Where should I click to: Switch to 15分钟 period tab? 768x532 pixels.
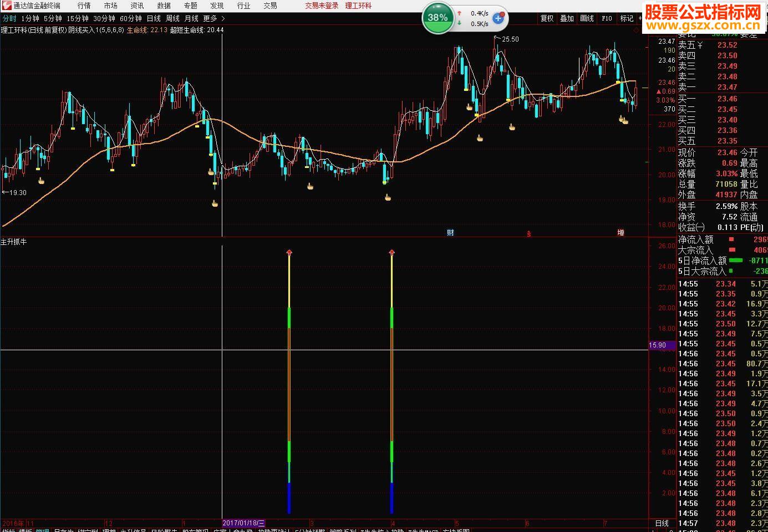[78, 18]
